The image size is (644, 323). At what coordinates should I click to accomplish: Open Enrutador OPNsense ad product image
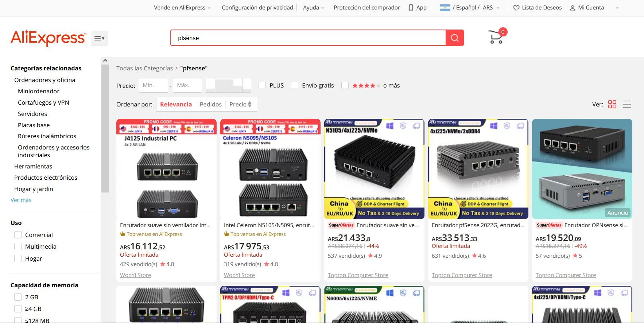[x=582, y=169]
